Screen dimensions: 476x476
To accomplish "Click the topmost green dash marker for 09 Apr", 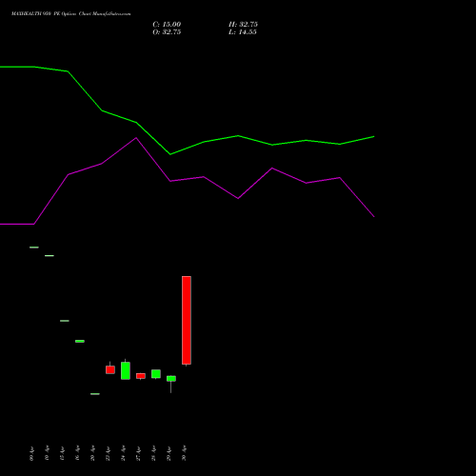I will (34, 248).
